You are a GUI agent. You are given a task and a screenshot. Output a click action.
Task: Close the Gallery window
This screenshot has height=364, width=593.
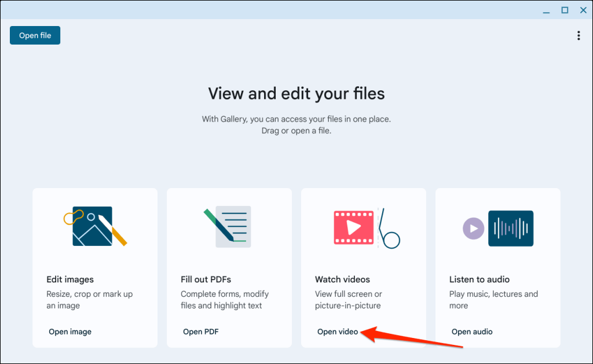point(583,10)
